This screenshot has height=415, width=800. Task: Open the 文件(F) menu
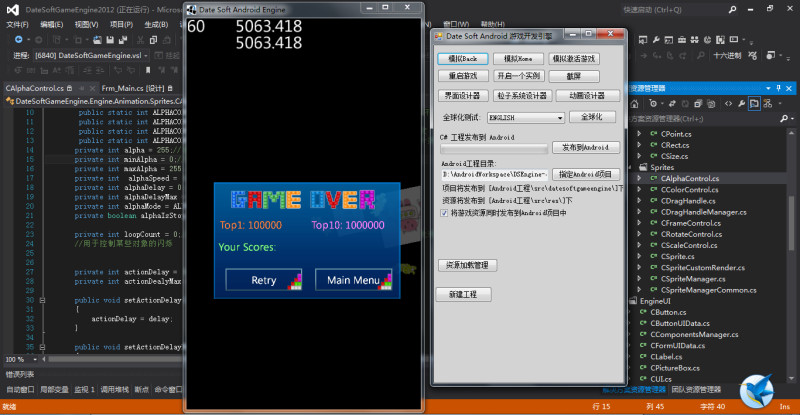tap(17, 23)
